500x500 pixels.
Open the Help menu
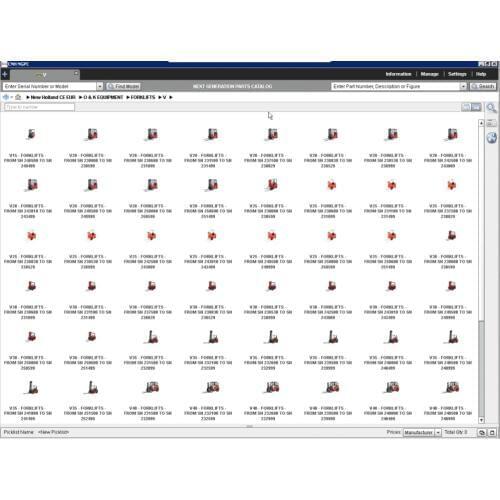pos(481,74)
